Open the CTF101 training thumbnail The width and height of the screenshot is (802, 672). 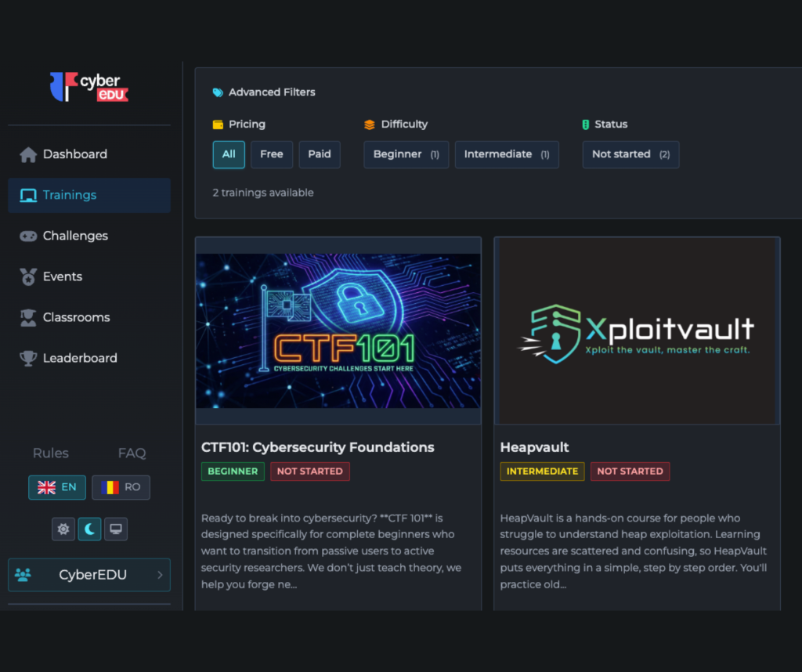338,331
